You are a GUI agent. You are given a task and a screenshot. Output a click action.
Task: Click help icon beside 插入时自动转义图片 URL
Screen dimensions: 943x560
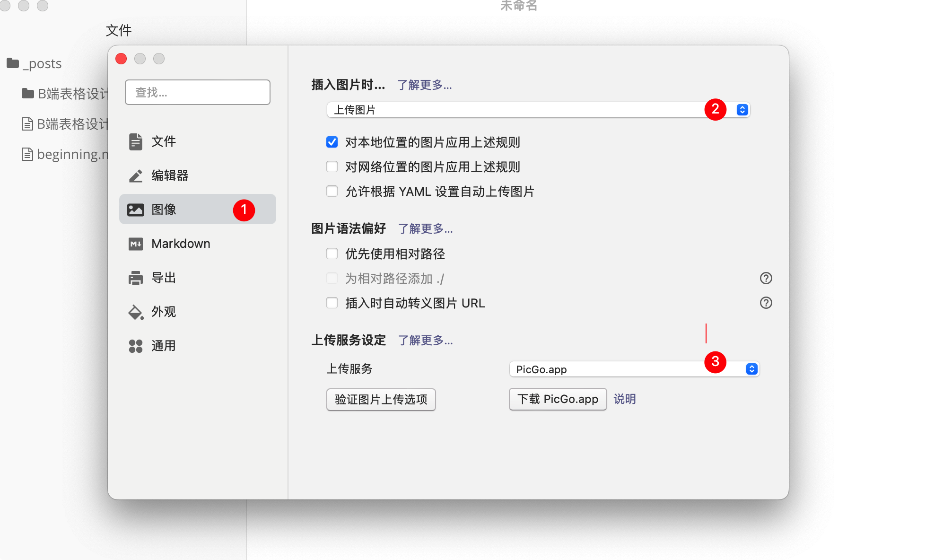click(766, 303)
